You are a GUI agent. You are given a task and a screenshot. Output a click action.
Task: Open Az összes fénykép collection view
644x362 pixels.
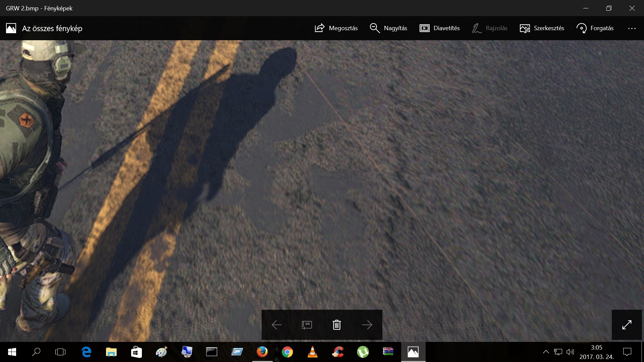[44, 28]
